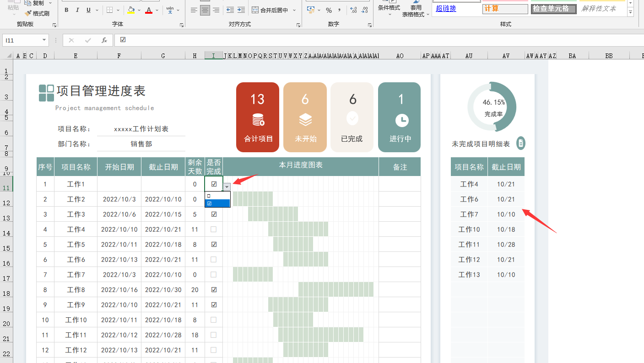The image size is (644, 363).
Task: Toggle the completion checkbox for 工作11
Action: point(214,335)
